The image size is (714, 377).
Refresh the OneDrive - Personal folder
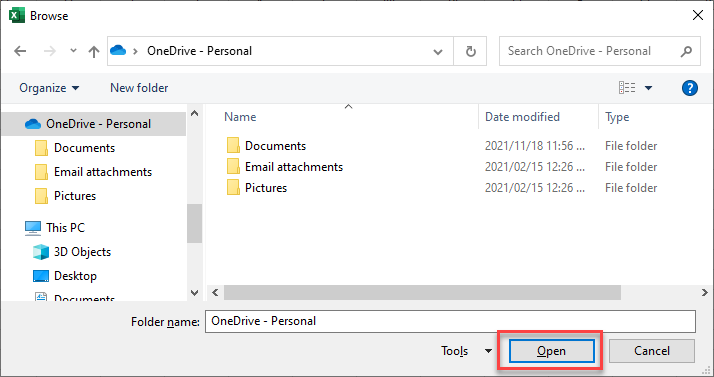(470, 51)
